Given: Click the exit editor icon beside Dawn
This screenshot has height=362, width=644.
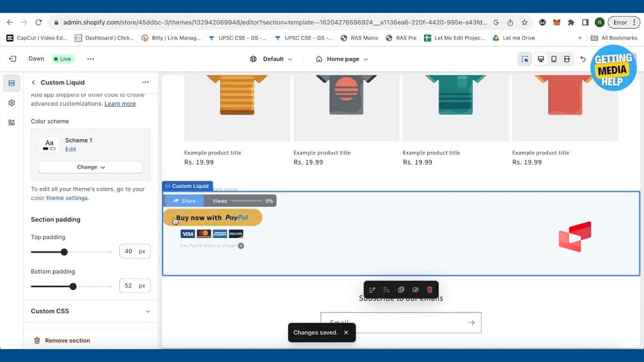Looking at the screenshot, I should [12, 59].
